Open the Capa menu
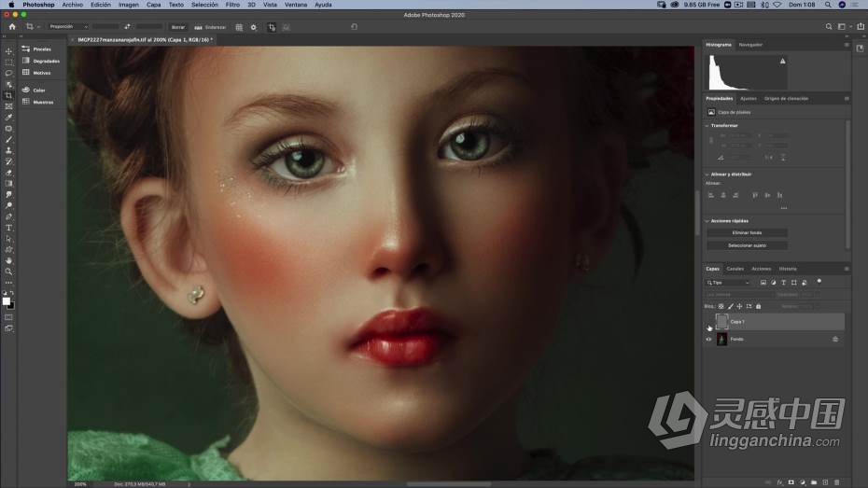Screen dimensions: 868x488 coord(154,5)
